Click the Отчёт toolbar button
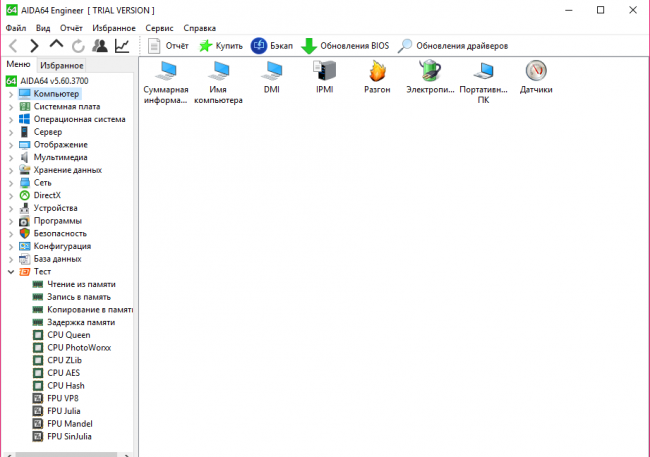The height and width of the screenshot is (457, 650). tap(168, 46)
